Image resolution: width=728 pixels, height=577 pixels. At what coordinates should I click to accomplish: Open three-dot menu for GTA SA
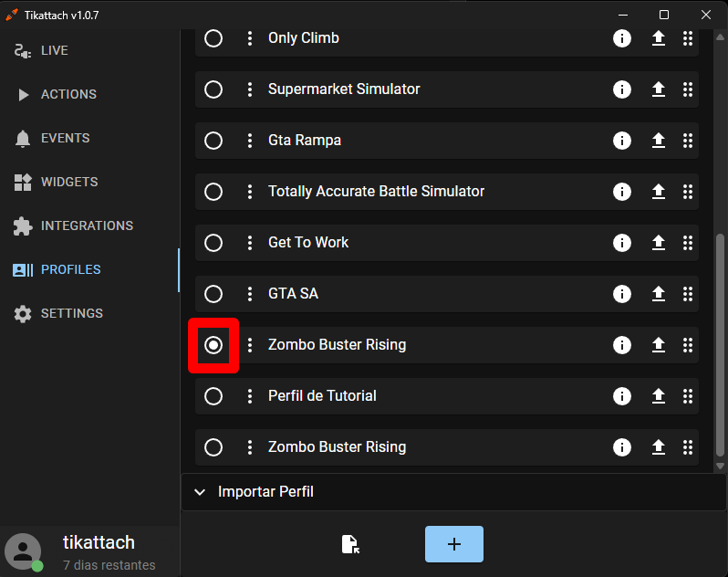click(x=250, y=294)
